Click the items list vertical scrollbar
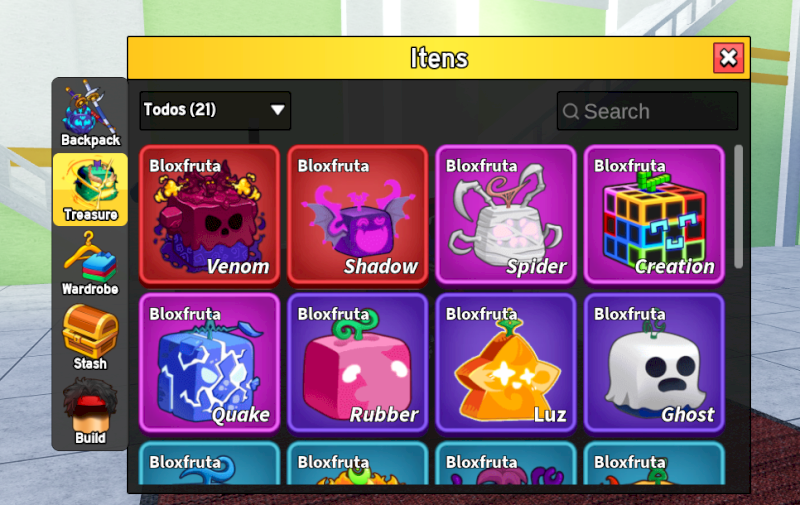800x505 pixels. pyautogui.click(x=738, y=206)
